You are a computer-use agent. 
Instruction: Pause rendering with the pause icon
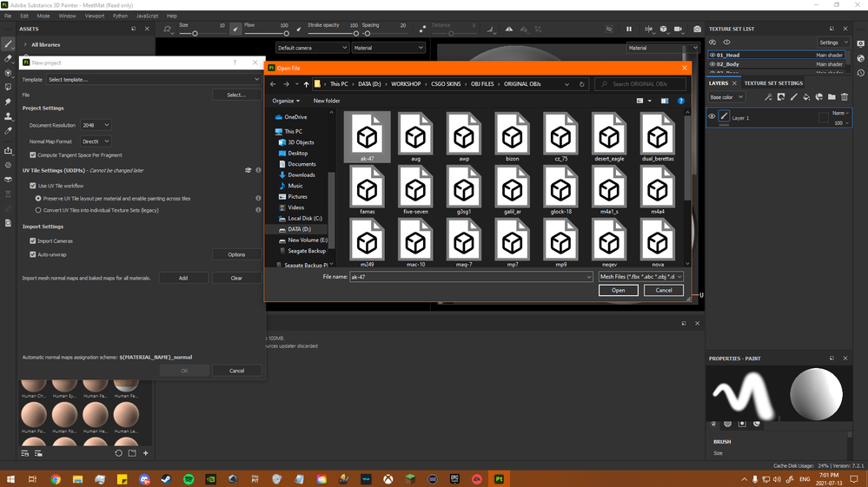(x=629, y=30)
